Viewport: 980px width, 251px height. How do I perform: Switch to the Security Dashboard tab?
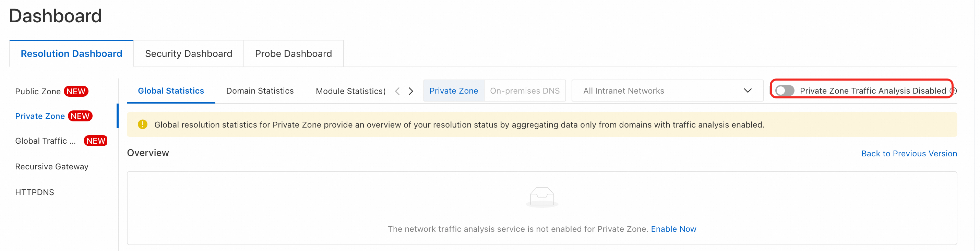coord(189,53)
